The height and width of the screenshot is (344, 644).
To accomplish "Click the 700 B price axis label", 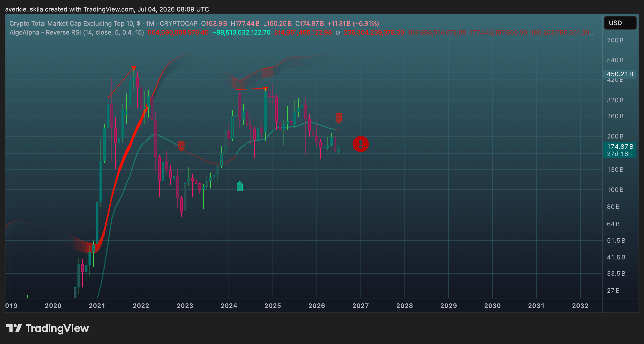I will [615, 40].
